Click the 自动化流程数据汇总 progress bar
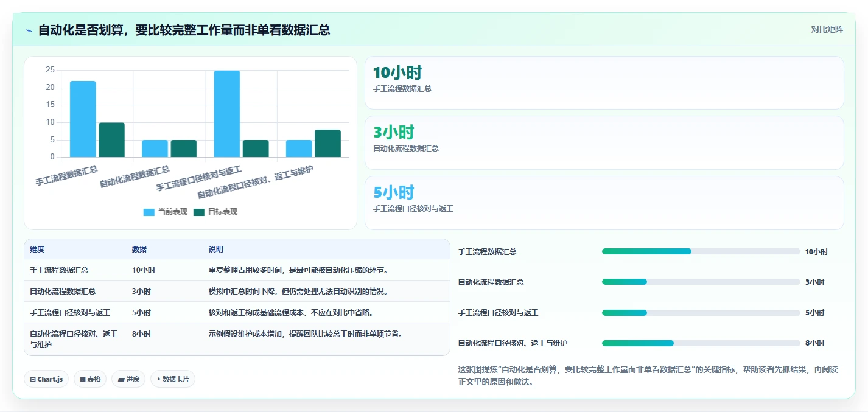The image size is (868, 412). point(701,282)
